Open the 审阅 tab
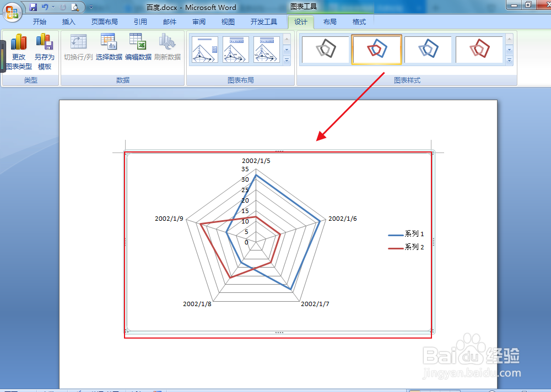The width and height of the screenshot is (551, 392). (x=199, y=22)
